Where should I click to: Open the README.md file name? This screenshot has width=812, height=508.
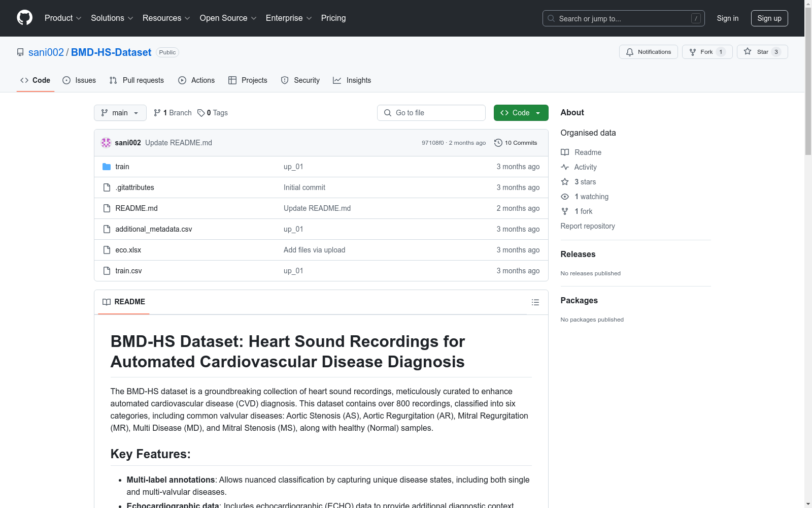[137, 208]
